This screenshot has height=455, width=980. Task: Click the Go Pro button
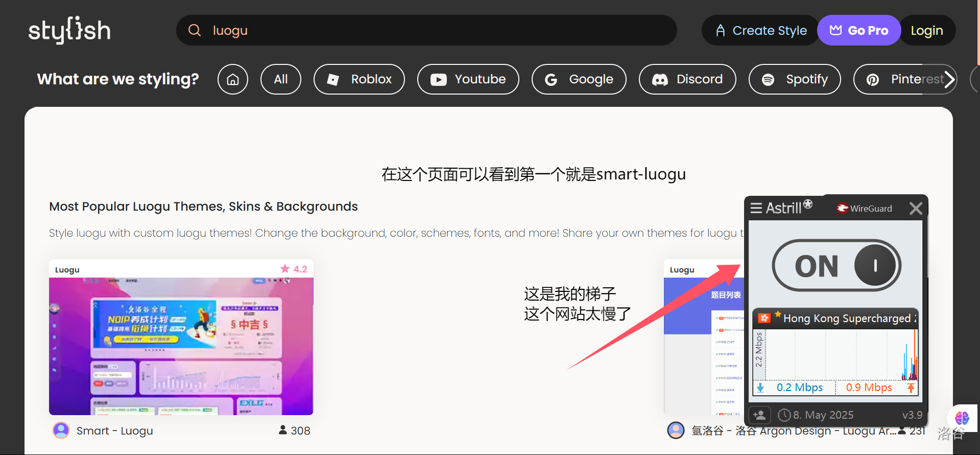[858, 31]
